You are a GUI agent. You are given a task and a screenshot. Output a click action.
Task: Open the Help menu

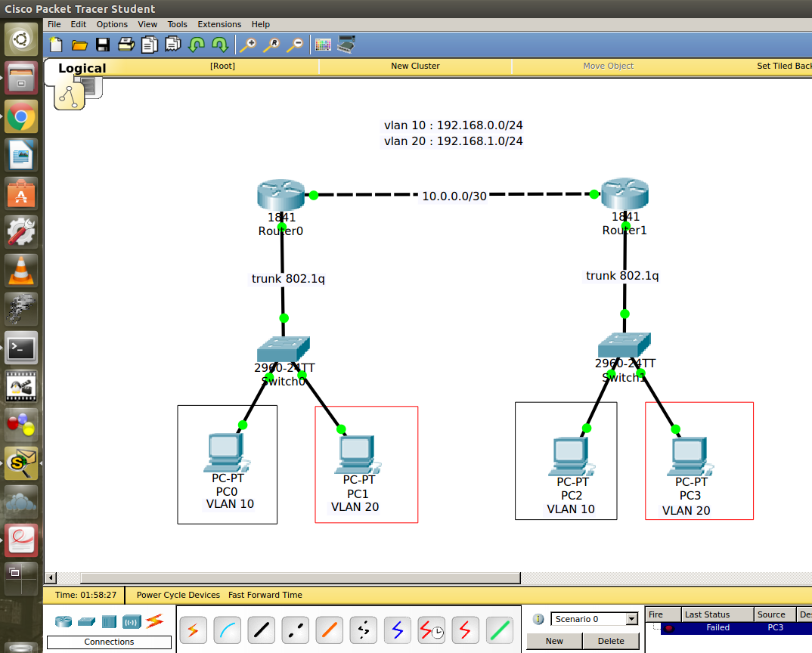261,24
